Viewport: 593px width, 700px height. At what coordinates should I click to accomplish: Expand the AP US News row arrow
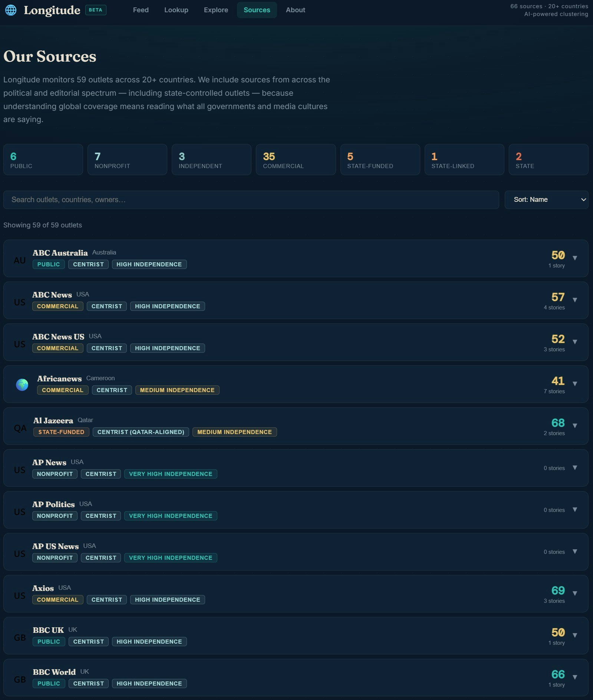pos(575,552)
